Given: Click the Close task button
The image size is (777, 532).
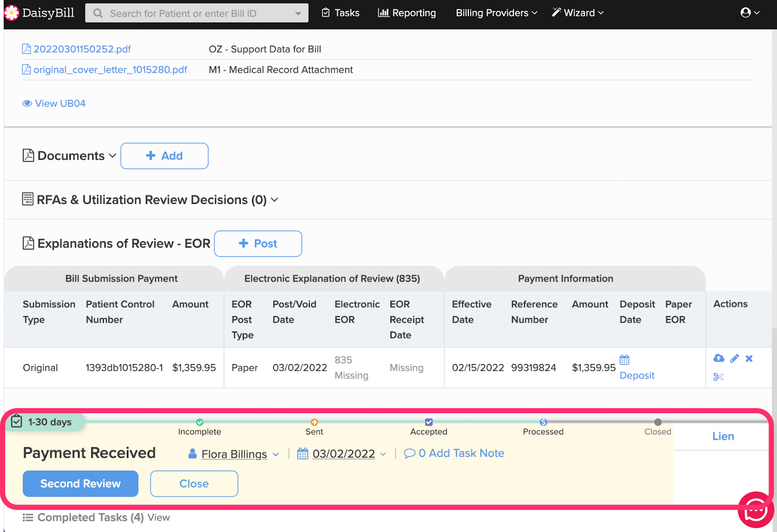Looking at the screenshot, I should click(194, 484).
